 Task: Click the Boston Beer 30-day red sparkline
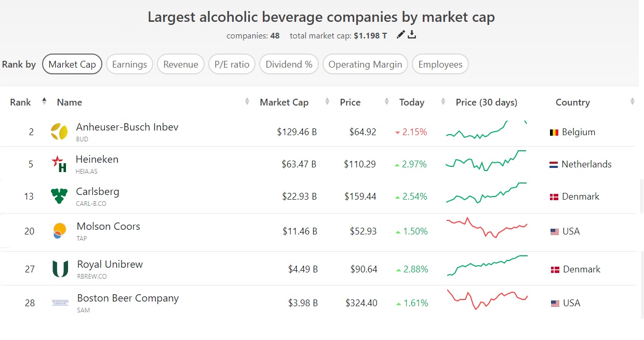487,299
